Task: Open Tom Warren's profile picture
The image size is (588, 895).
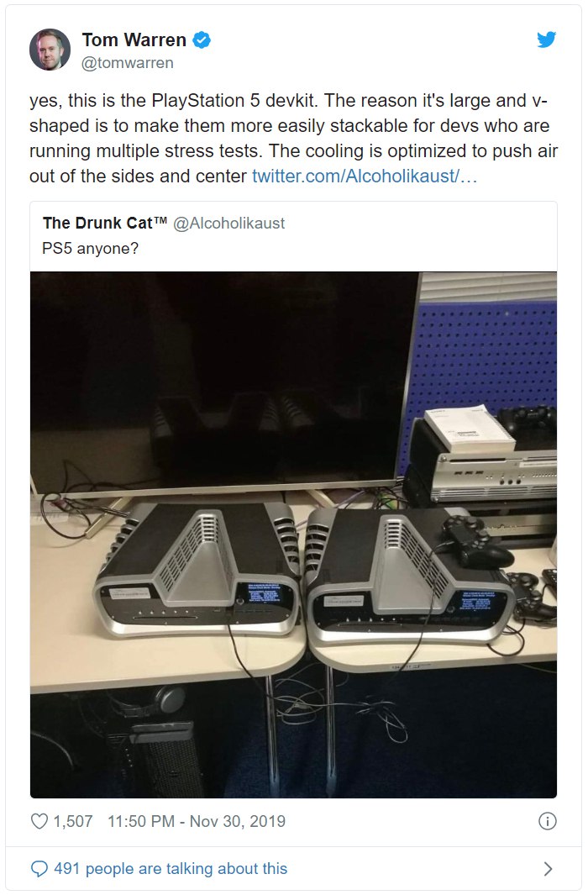Action: tap(50, 50)
